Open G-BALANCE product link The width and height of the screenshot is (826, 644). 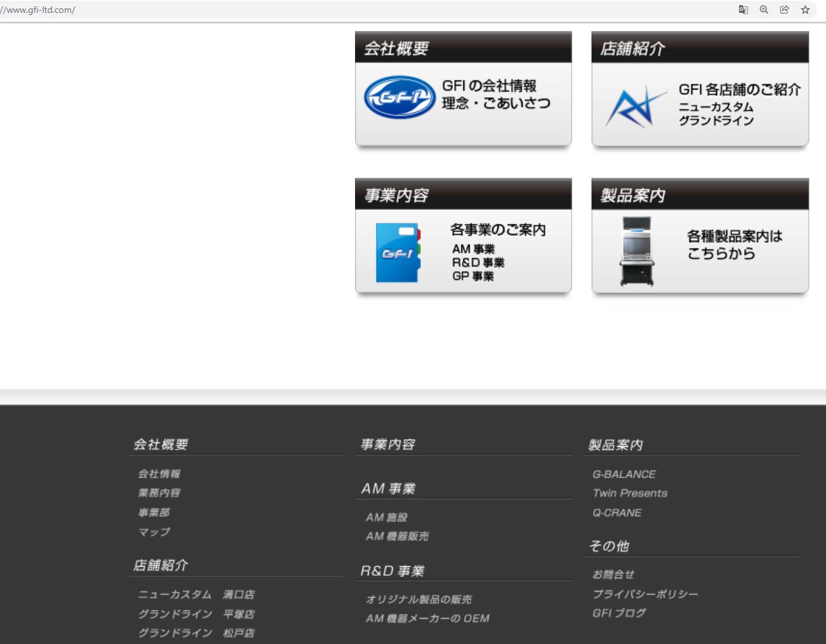(624, 475)
